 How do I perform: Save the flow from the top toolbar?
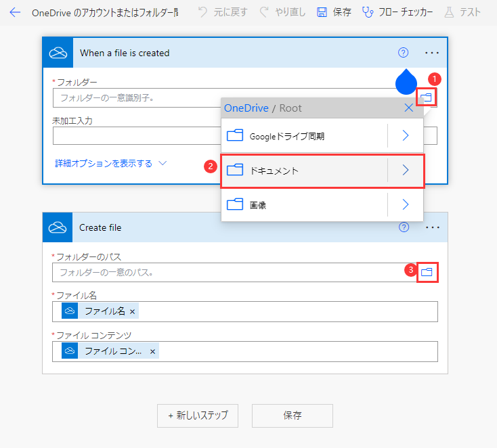[334, 12]
